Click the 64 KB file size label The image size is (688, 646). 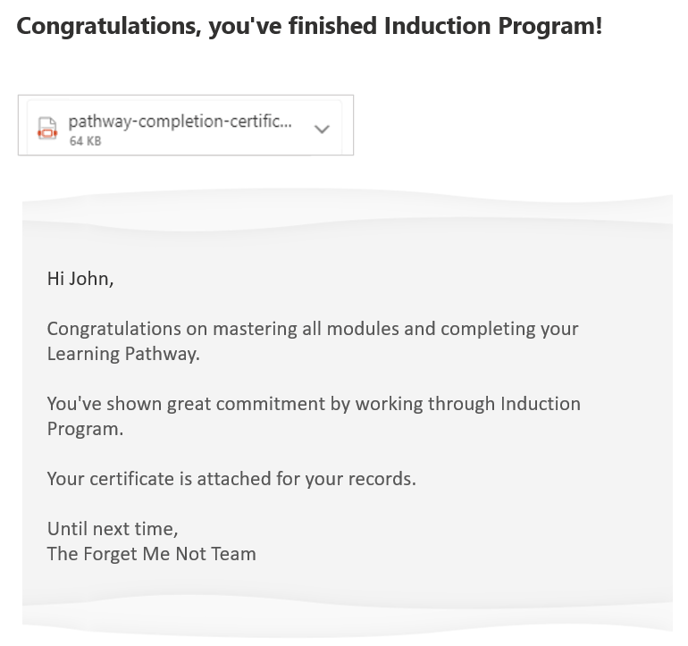tap(85, 142)
